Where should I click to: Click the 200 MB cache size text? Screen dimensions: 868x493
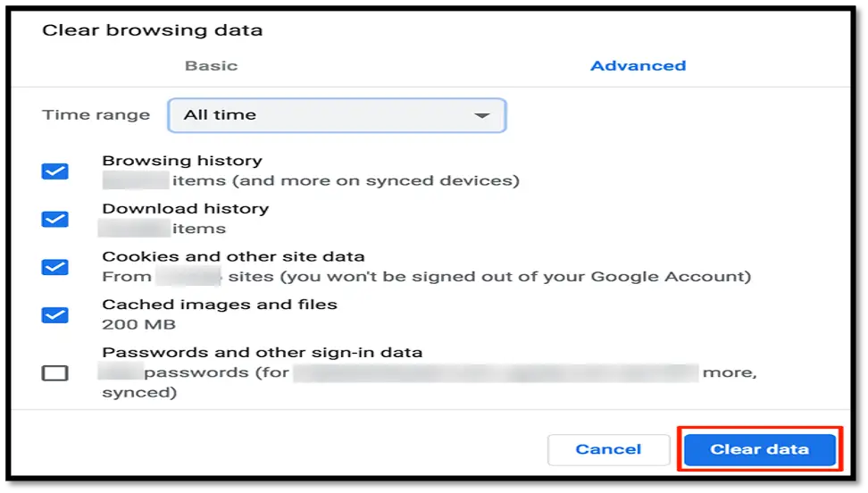(138, 324)
